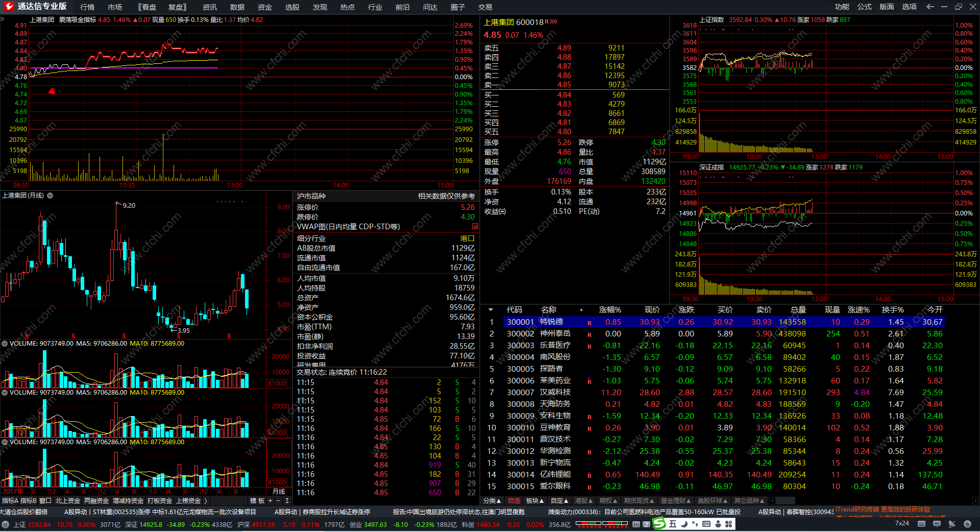Click the TDX red logo icon
This screenshot has height=532, width=980.
(x=9, y=7)
